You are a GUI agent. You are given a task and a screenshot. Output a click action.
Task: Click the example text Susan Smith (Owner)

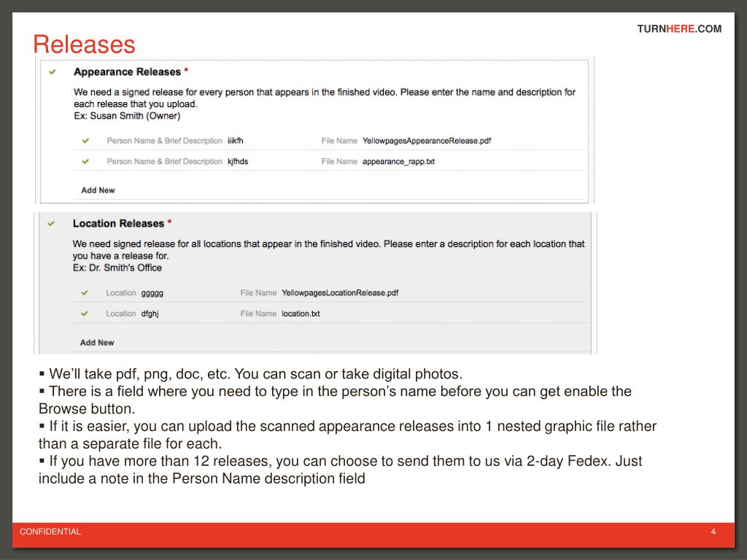click(135, 116)
